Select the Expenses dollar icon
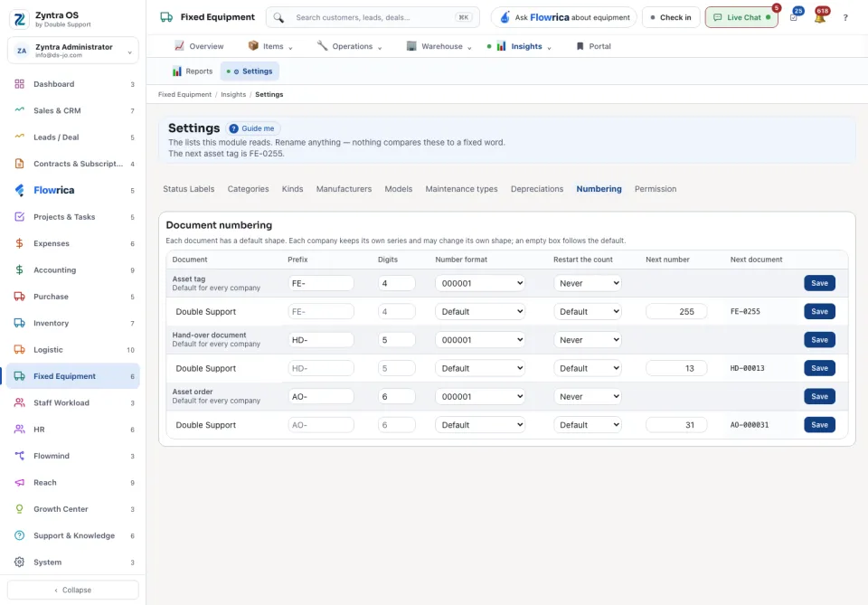This screenshot has width=868, height=605. tap(19, 243)
